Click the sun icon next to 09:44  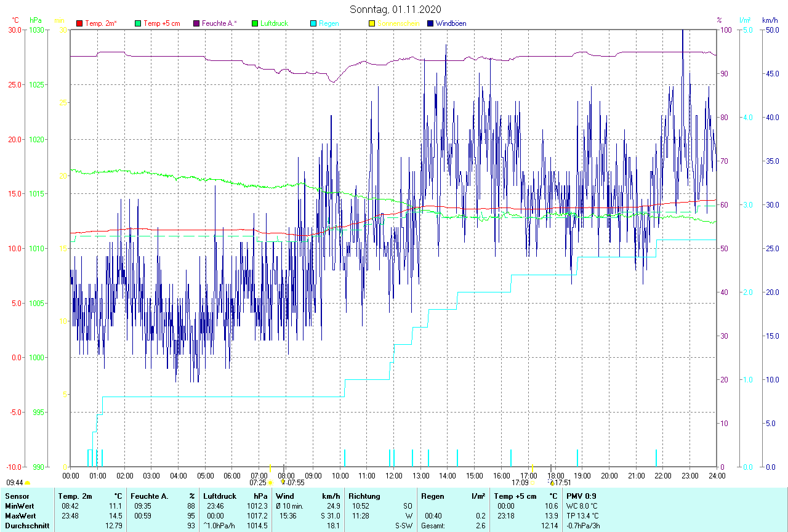pos(28,483)
